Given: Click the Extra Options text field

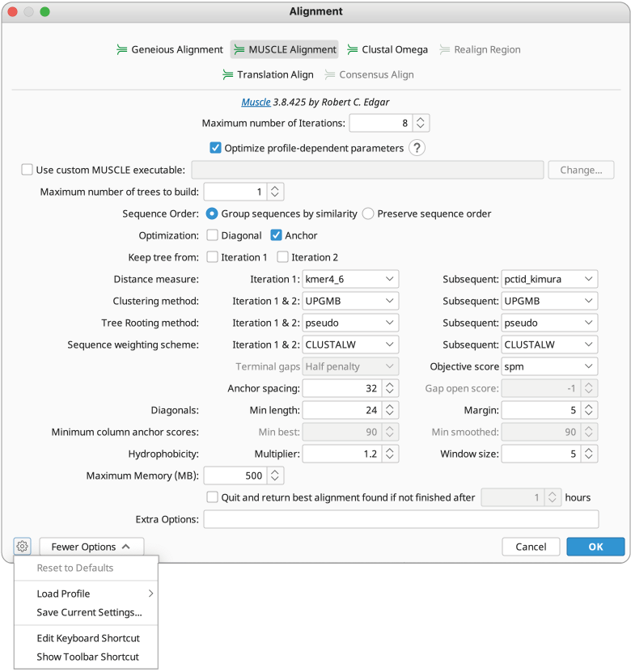Looking at the screenshot, I should point(400,519).
